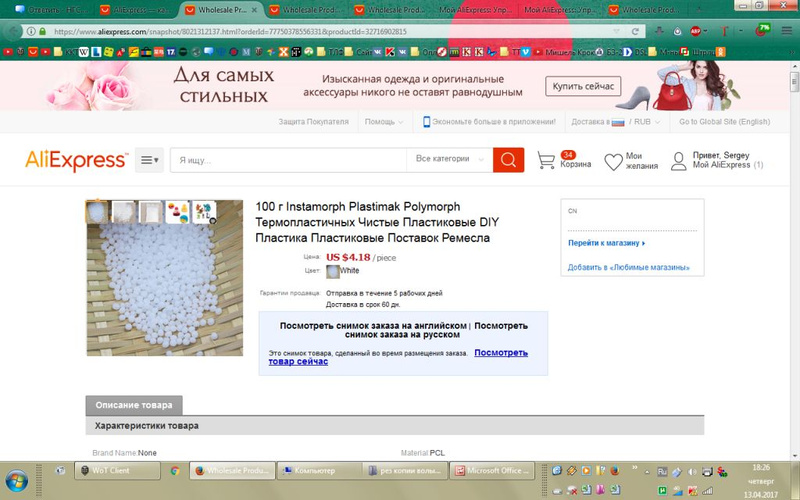800x500 pixels.
Task: Click the US $4.18 price text
Action: [x=348, y=257]
